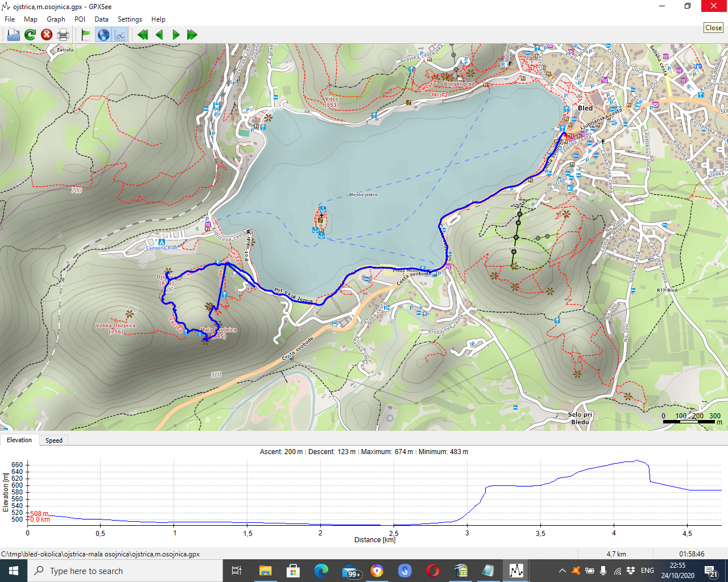This screenshot has width=728, height=582.
Task: Click the elevation graph peak near 674 m
Action: (x=636, y=460)
